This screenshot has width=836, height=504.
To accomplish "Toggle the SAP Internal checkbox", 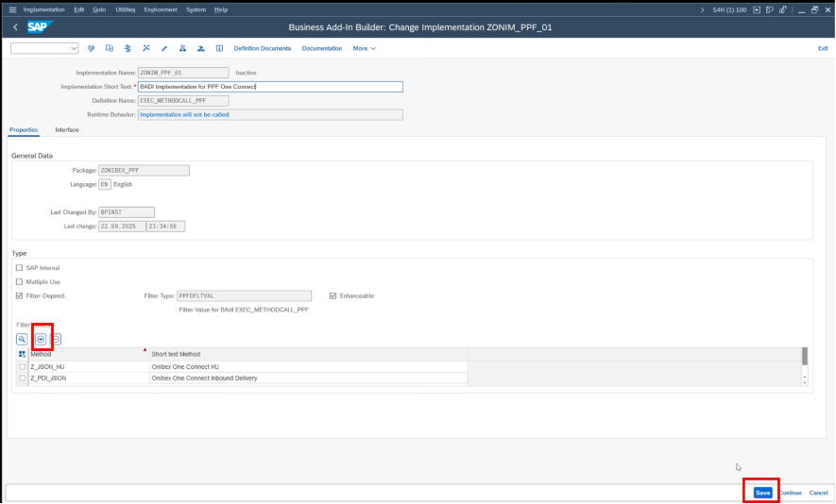I will point(20,268).
